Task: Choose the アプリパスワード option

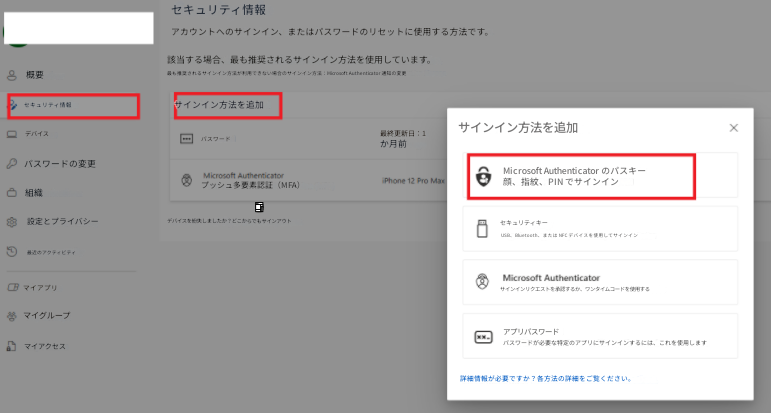Action: [x=600, y=336]
